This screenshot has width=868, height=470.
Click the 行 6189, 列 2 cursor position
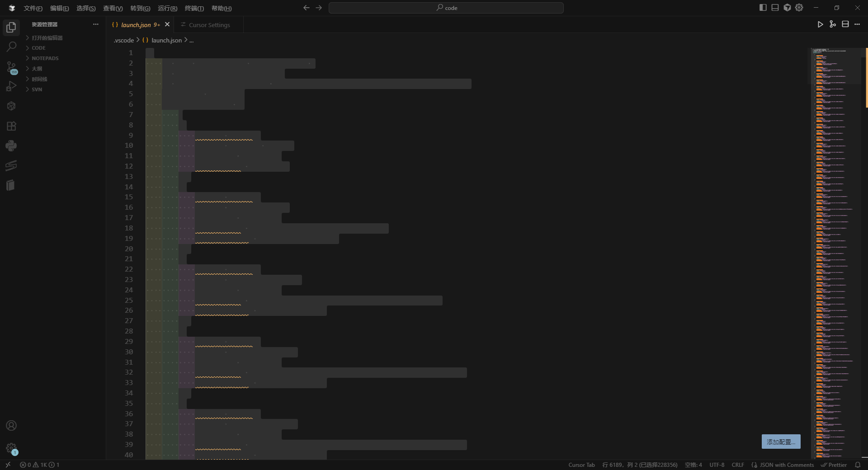[x=640, y=465]
